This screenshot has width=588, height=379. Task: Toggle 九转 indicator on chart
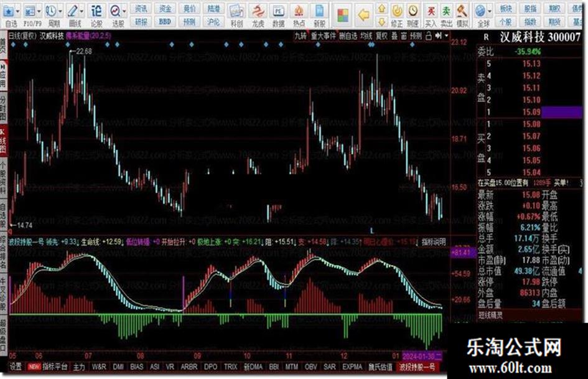(x=301, y=36)
